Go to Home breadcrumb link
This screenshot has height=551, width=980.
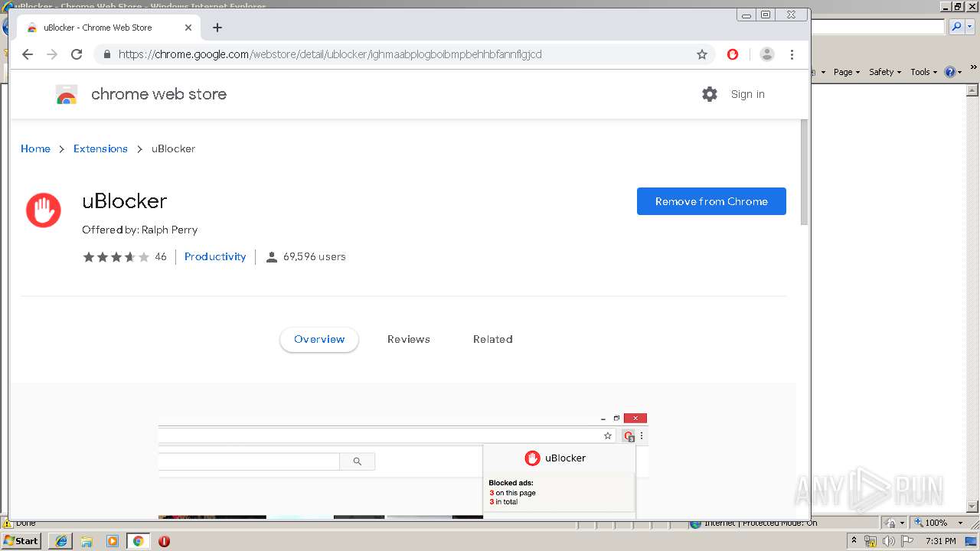pyautogui.click(x=35, y=148)
